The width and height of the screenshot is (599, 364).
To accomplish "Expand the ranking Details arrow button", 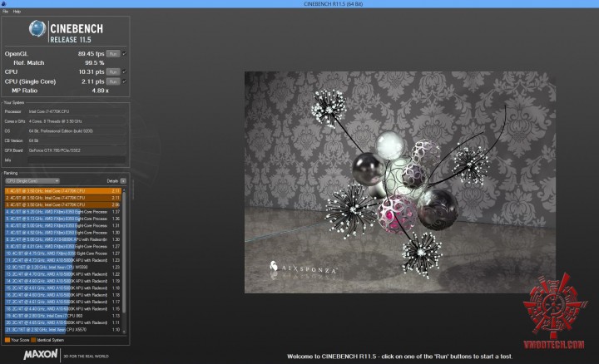I will pyautogui.click(x=123, y=181).
